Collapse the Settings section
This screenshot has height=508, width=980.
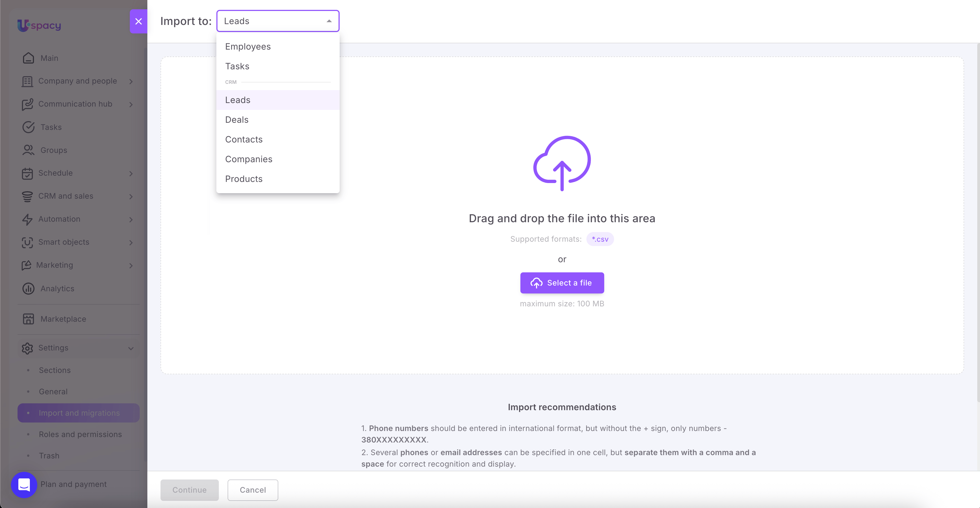(131, 348)
